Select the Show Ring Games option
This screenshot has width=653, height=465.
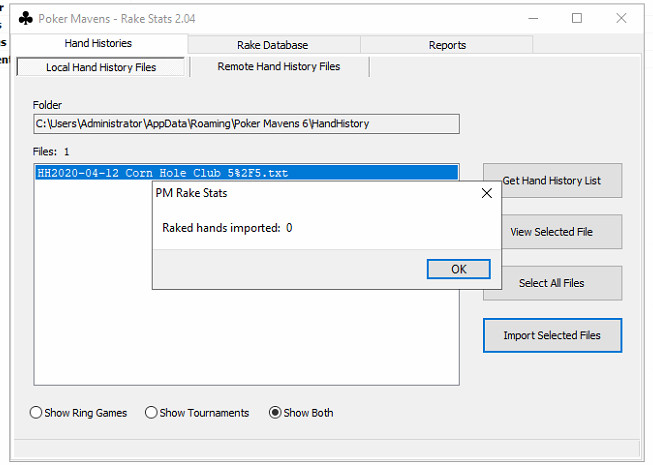37,413
